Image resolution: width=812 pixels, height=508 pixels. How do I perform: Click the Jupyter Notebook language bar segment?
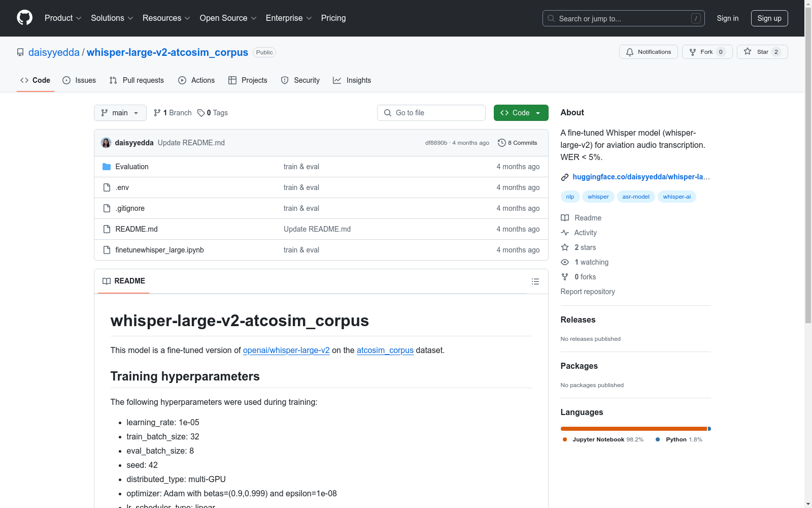[x=634, y=429]
